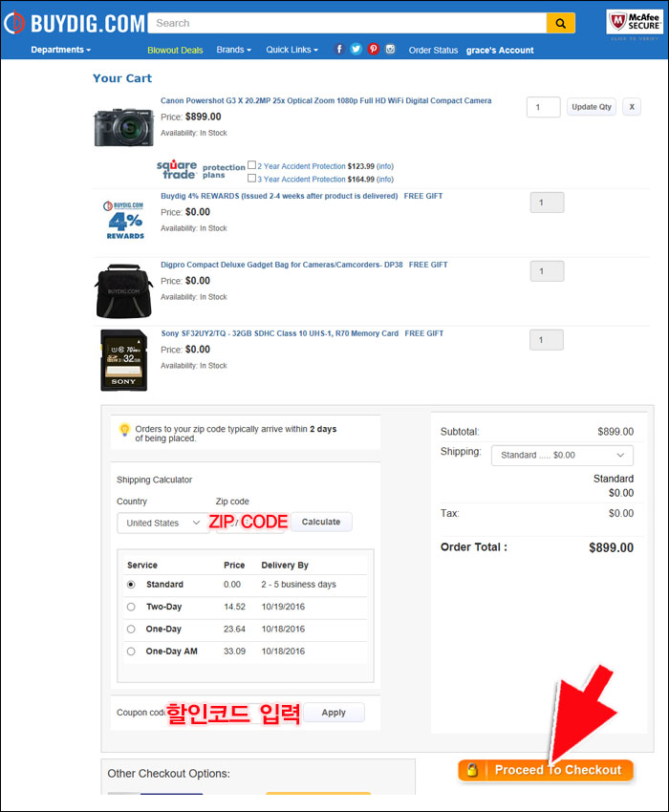Viewport: 669px width, 812px height.
Task: Open Canon Powershot G3 X product link
Action: (x=326, y=100)
